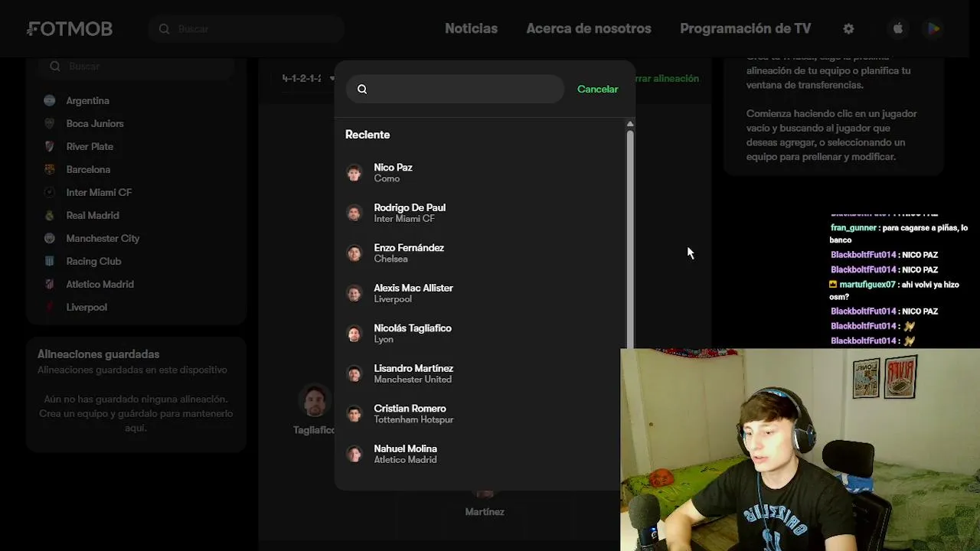
Task: Click Enzo Fernández's avatar photo
Action: coord(354,253)
